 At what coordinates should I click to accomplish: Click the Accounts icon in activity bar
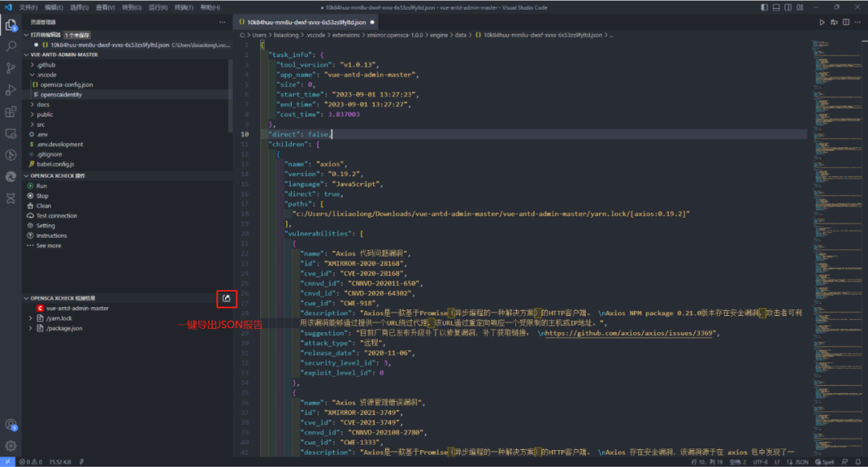pos(10,424)
